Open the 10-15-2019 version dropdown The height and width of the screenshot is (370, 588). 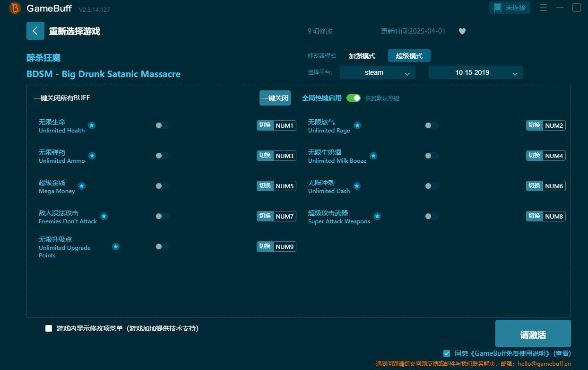(476, 72)
